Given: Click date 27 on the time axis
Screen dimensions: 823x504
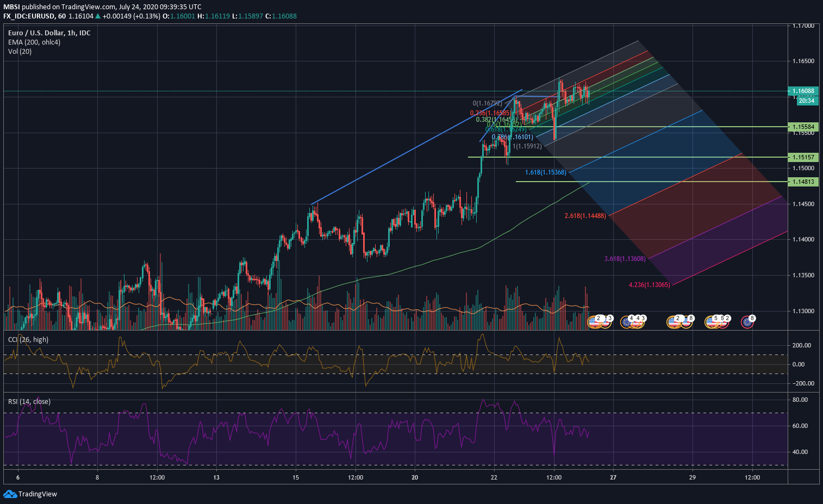Looking at the screenshot, I should 613,477.
